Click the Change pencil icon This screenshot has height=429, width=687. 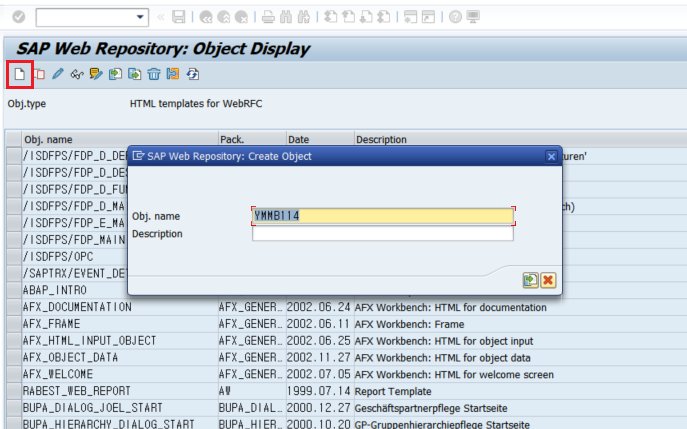tap(58, 74)
